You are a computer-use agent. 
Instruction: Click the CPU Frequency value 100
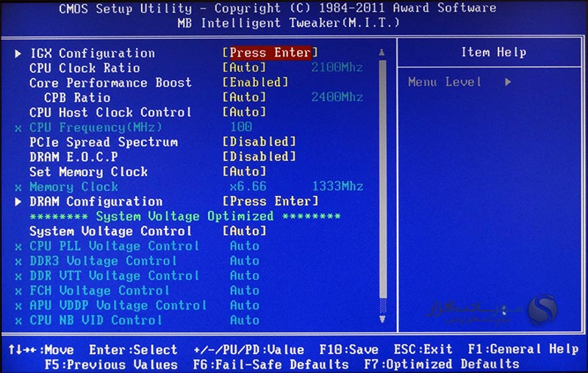point(241,126)
